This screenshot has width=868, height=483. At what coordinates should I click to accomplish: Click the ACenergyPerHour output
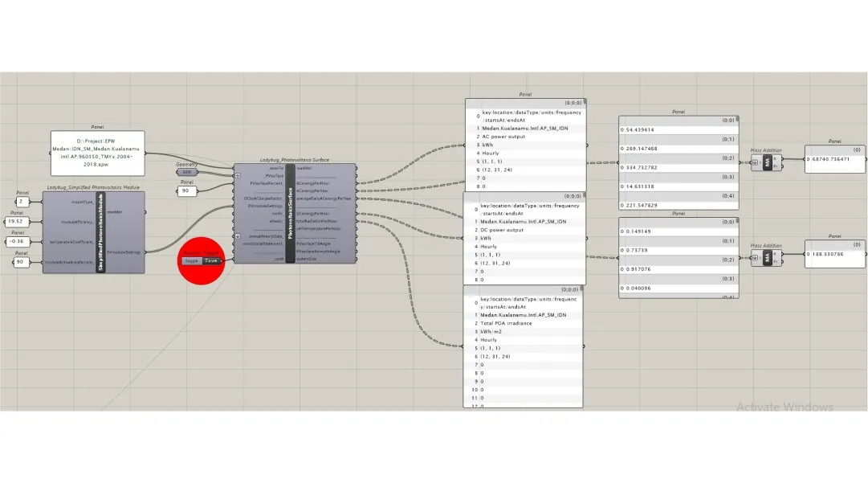pyautogui.click(x=313, y=182)
